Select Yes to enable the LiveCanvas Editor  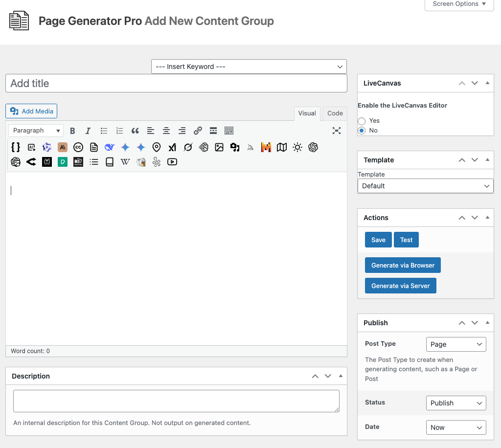click(x=362, y=120)
